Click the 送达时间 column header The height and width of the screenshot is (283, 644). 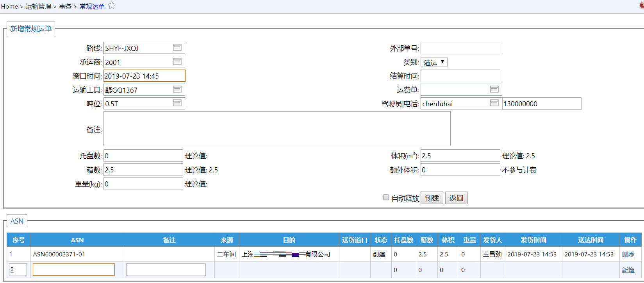(591, 240)
